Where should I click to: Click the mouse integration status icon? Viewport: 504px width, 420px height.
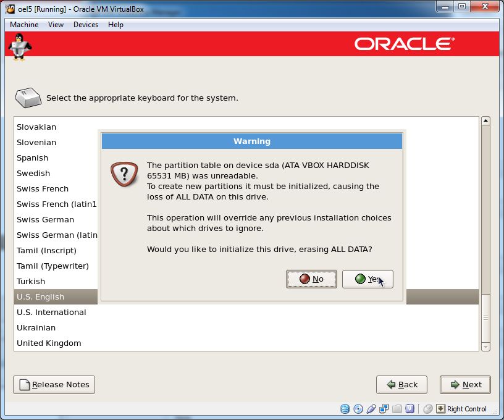(428, 409)
